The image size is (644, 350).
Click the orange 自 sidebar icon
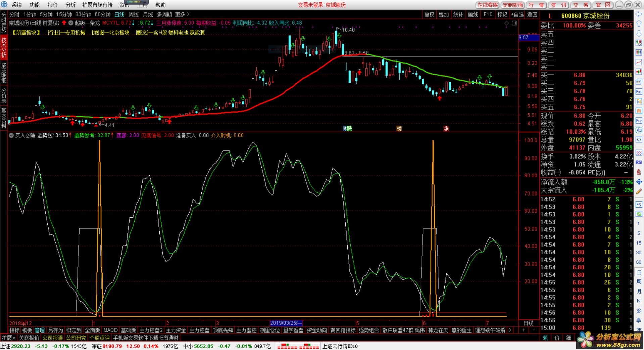click(639, 111)
